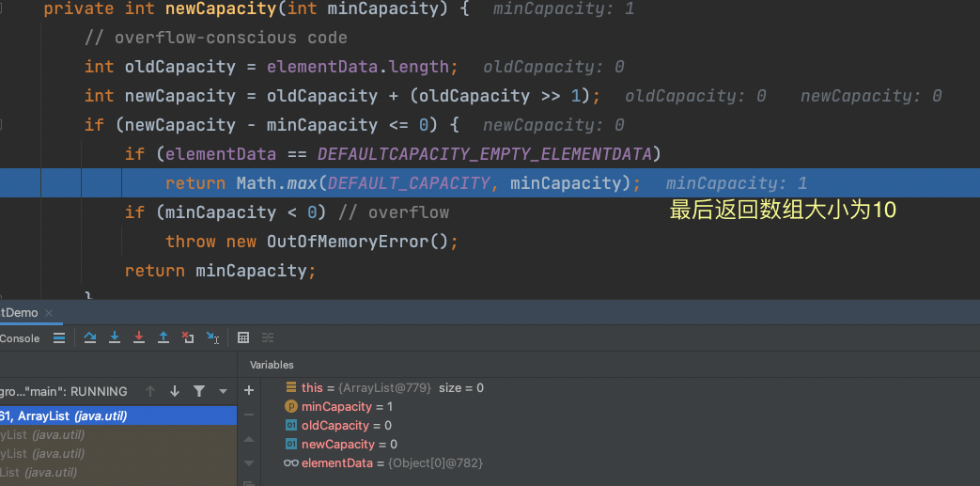The image size is (980, 486).
Task: Click the red Force Step Into icon
Action: click(x=139, y=337)
